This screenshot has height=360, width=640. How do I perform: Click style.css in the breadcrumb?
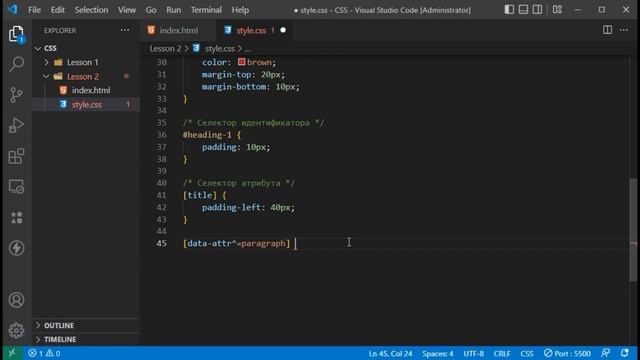click(x=220, y=49)
